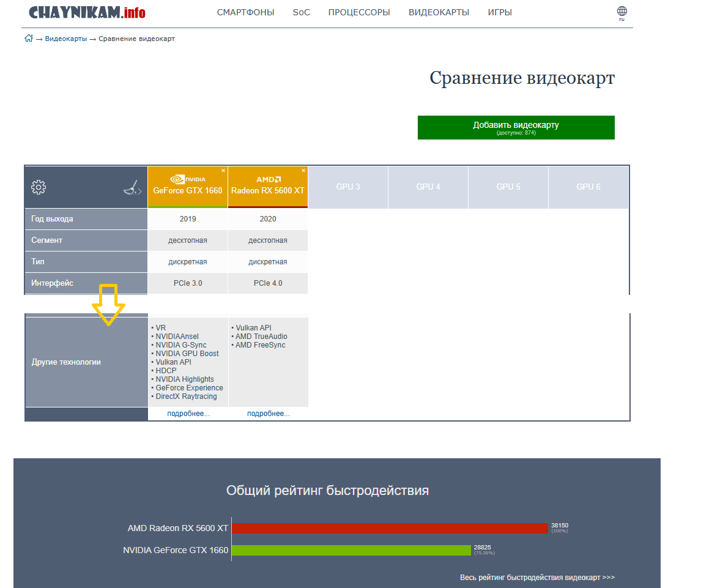Screen dimensions: 701x588
Task: Click GeForce Experience in technologies list
Action: [189, 388]
